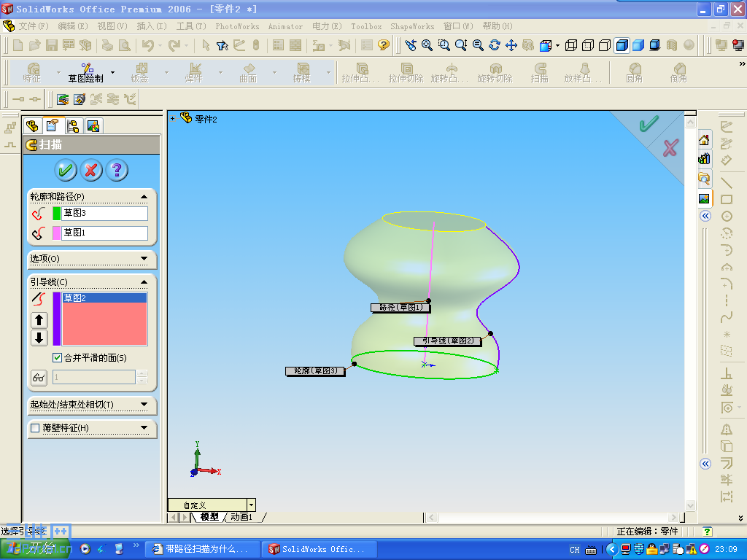Open the 工具(T) menu
Screen dimensions: 747x560
[x=191, y=26]
